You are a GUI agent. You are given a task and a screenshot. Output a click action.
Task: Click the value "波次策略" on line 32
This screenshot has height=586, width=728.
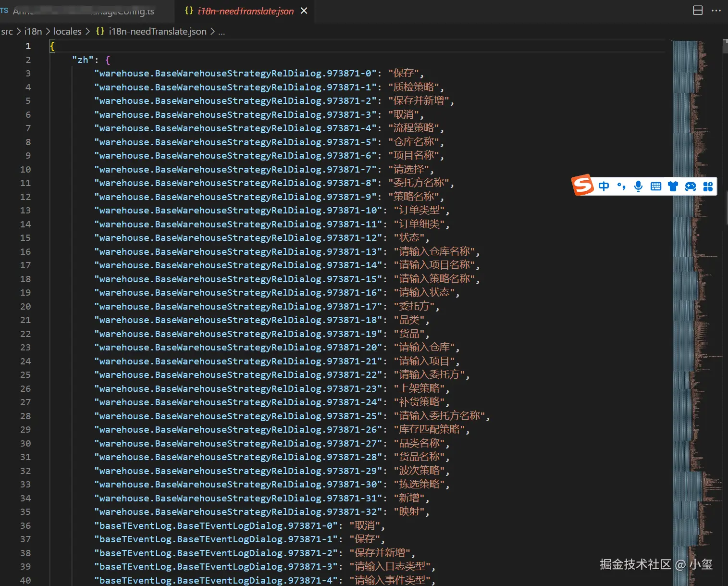tap(420, 471)
